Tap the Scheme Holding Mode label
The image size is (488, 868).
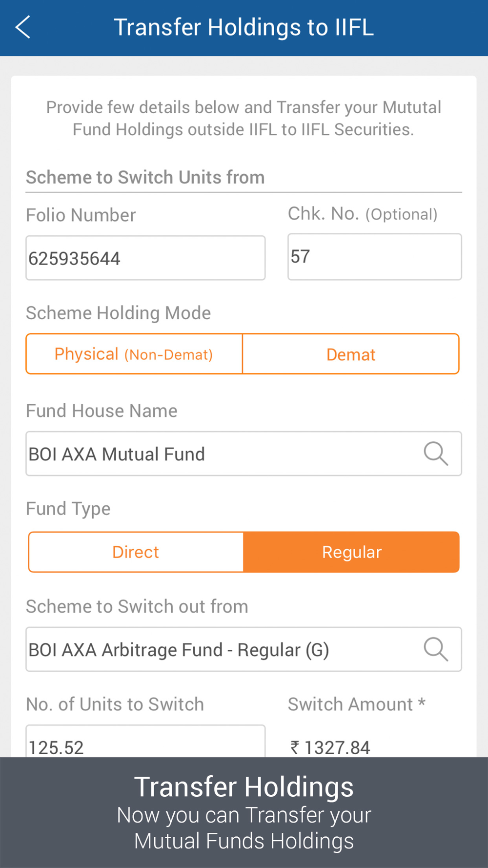(x=119, y=313)
